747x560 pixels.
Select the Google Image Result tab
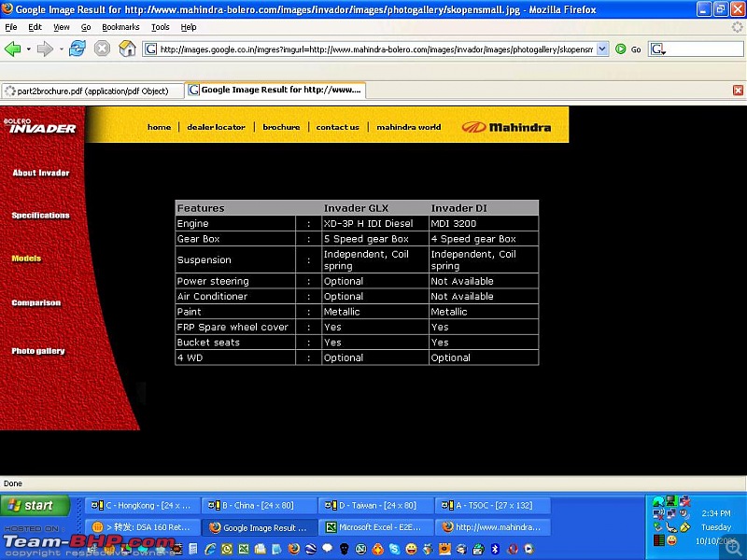[275, 90]
